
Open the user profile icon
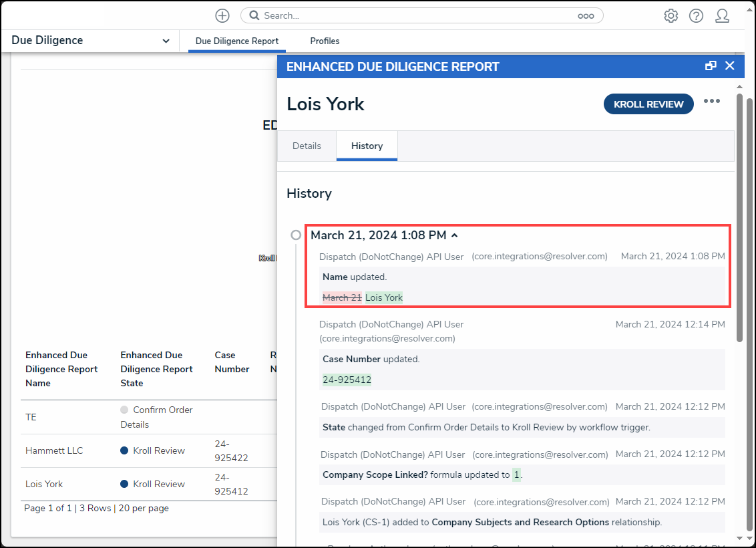pyautogui.click(x=722, y=16)
